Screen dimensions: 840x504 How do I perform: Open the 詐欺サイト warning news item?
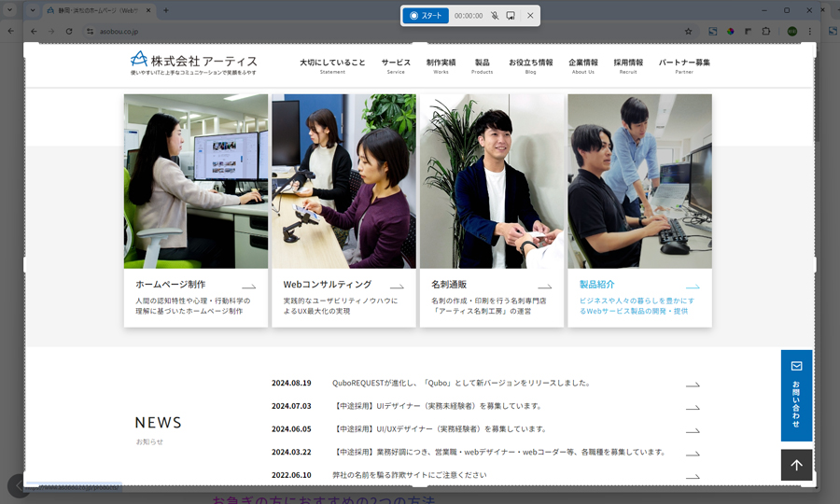pos(410,475)
